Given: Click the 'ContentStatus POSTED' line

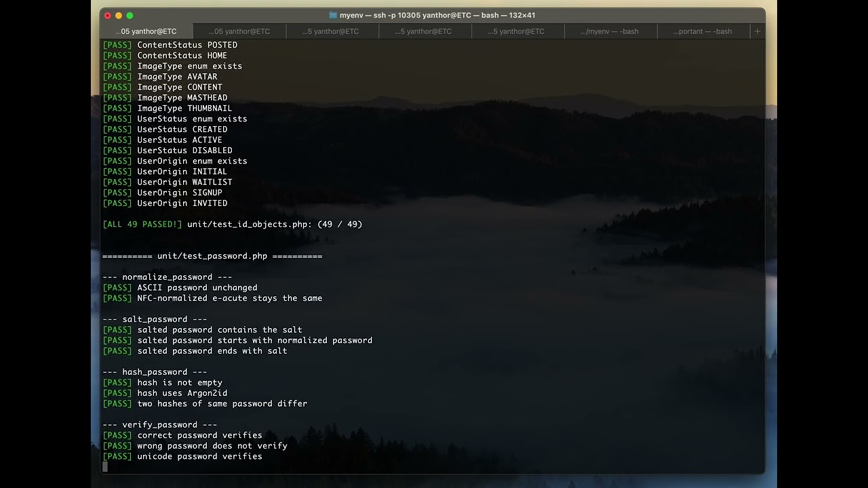Looking at the screenshot, I should [x=170, y=45].
